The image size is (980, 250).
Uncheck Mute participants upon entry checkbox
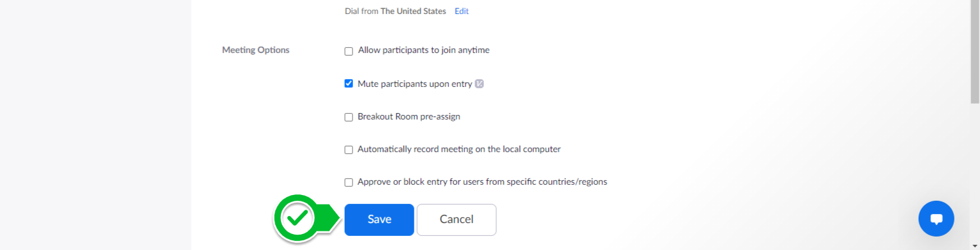point(349,84)
